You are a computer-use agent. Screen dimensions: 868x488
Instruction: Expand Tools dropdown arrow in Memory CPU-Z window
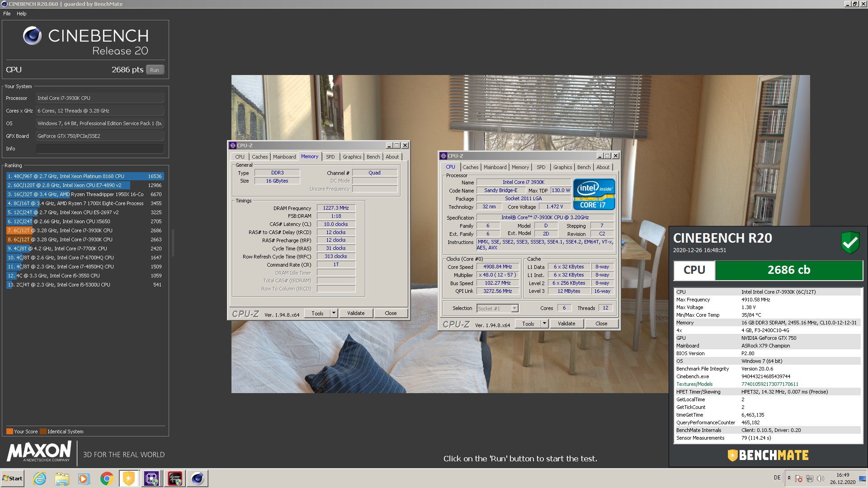[334, 313]
